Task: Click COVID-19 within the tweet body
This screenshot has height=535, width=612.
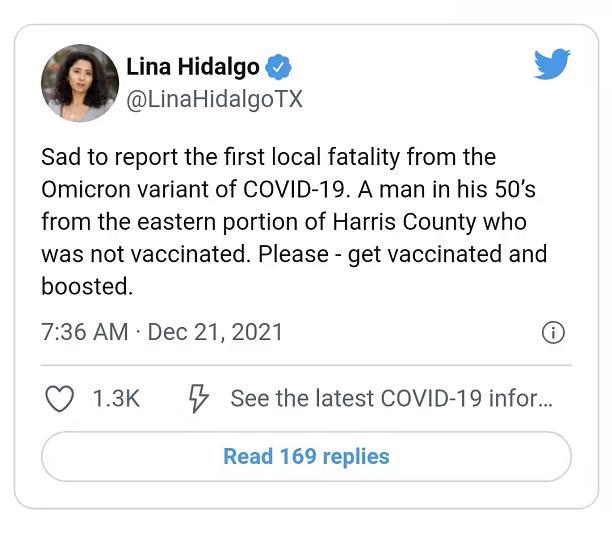Action: coord(295,190)
